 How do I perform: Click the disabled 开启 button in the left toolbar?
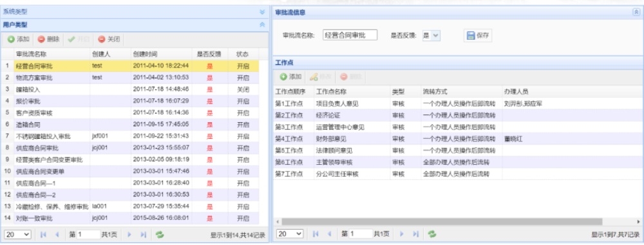click(79, 39)
